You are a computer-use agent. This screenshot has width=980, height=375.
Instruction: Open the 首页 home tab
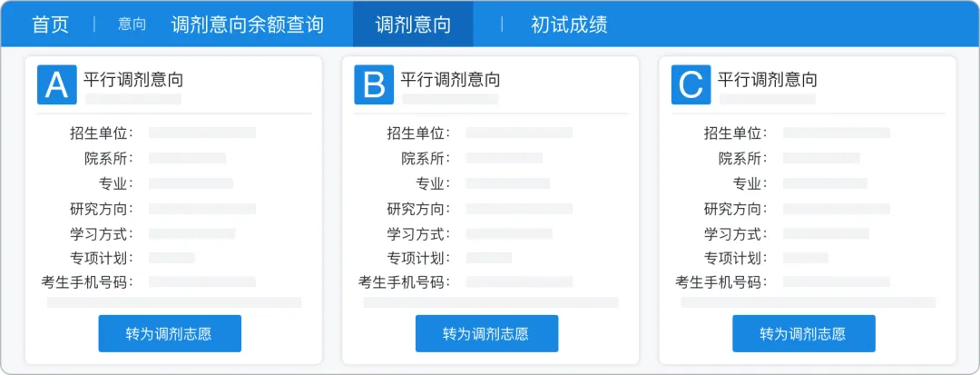[x=50, y=25]
